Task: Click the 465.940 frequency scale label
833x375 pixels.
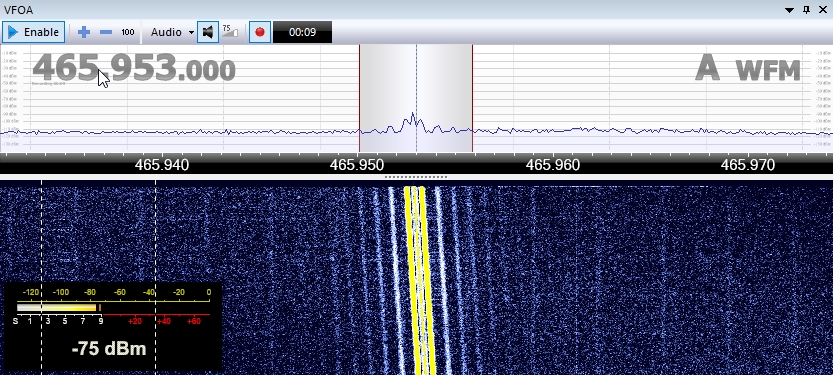Action: pos(162,165)
